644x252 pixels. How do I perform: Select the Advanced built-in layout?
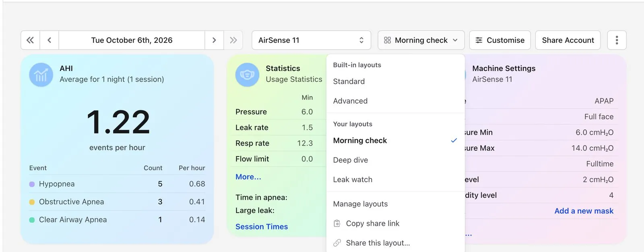coord(395,101)
